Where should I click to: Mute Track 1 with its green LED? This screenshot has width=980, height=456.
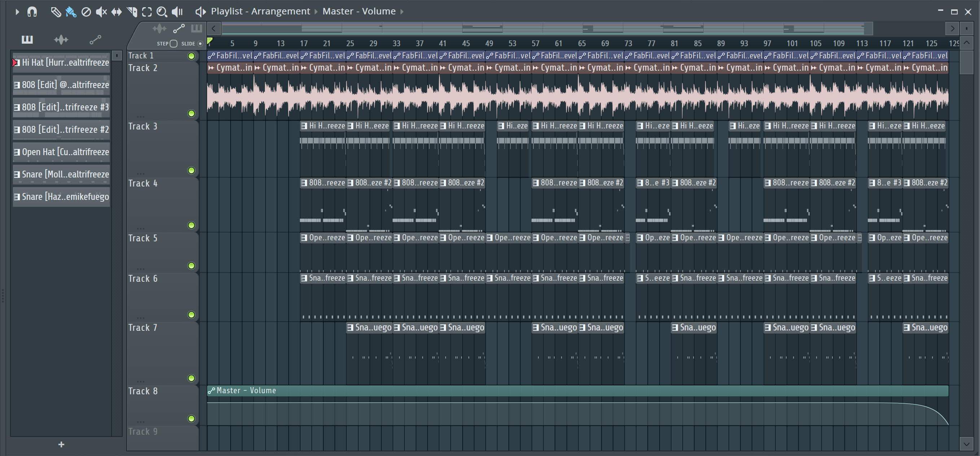click(191, 56)
